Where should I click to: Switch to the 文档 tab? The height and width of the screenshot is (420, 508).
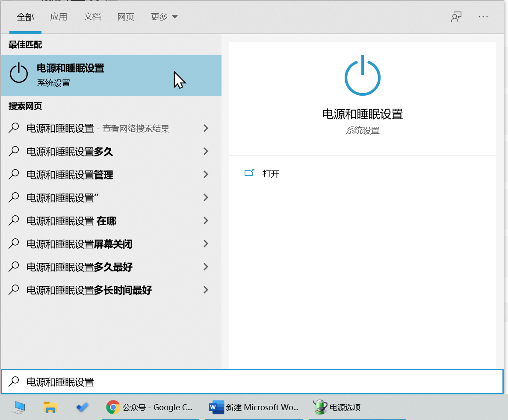pos(92,17)
